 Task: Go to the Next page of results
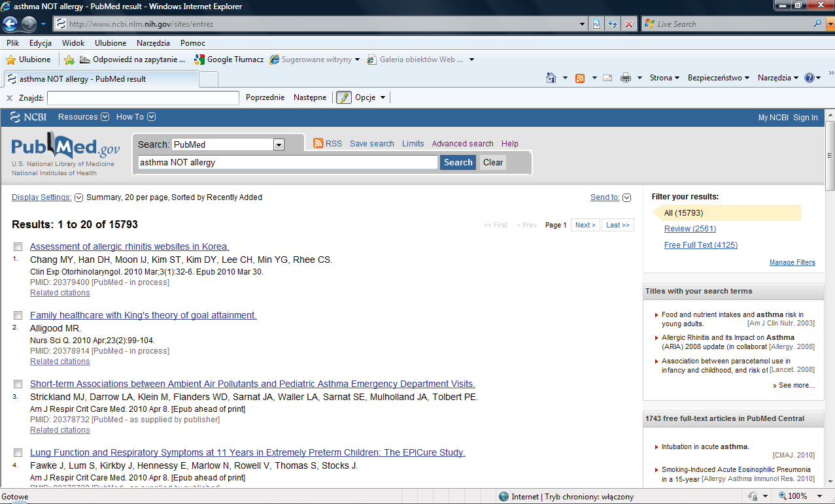pyautogui.click(x=585, y=225)
